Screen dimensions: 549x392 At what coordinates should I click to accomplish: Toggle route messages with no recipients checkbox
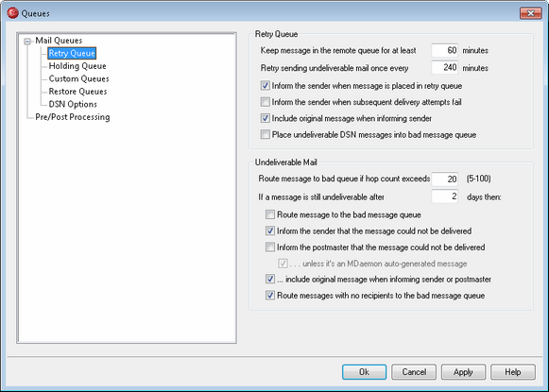pos(270,296)
